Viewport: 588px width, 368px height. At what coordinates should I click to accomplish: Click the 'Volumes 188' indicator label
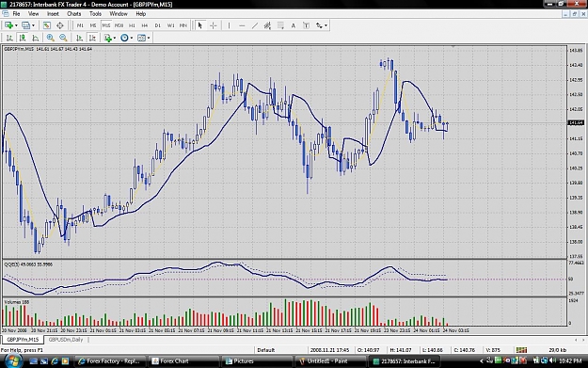point(17,302)
